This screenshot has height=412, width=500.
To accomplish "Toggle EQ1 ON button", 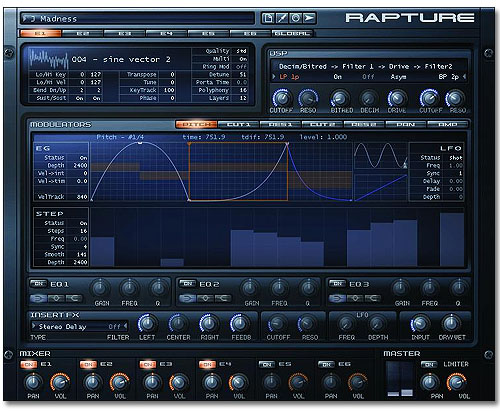I will (x=38, y=284).
